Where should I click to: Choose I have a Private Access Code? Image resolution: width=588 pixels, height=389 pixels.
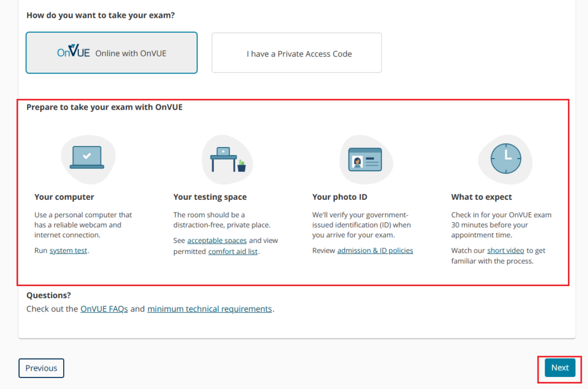[x=296, y=53]
